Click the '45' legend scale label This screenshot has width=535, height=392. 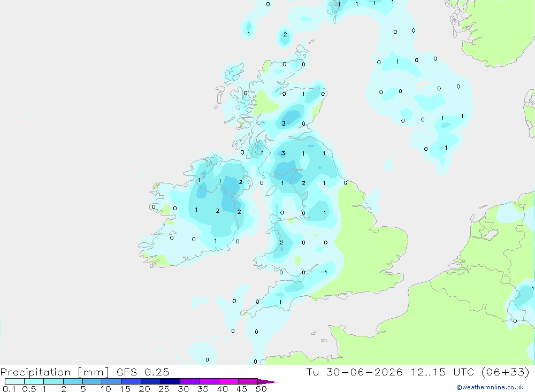click(242, 389)
